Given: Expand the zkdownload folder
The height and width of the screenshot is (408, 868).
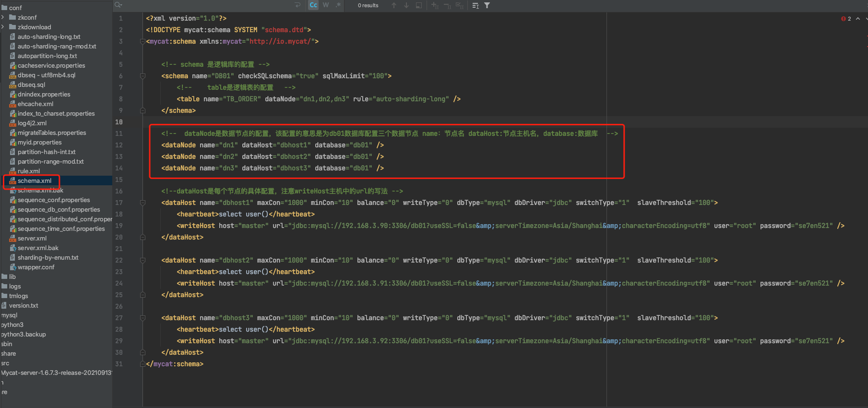Looking at the screenshot, I should click(3, 27).
